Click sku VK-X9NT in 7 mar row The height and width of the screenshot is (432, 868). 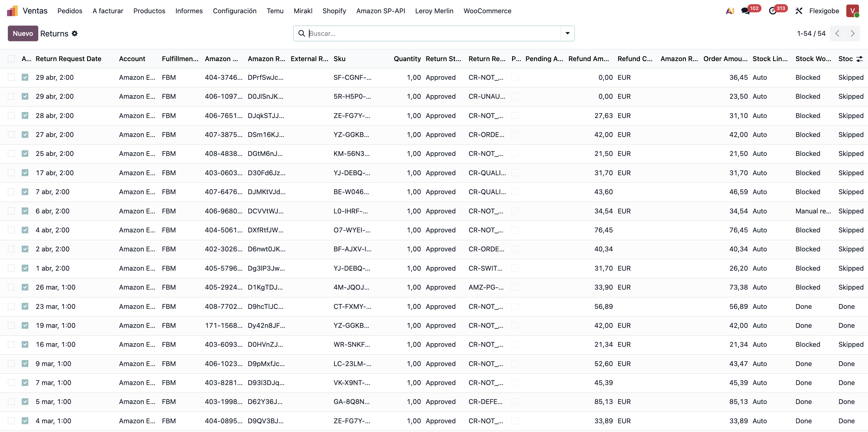pos(351,383)
